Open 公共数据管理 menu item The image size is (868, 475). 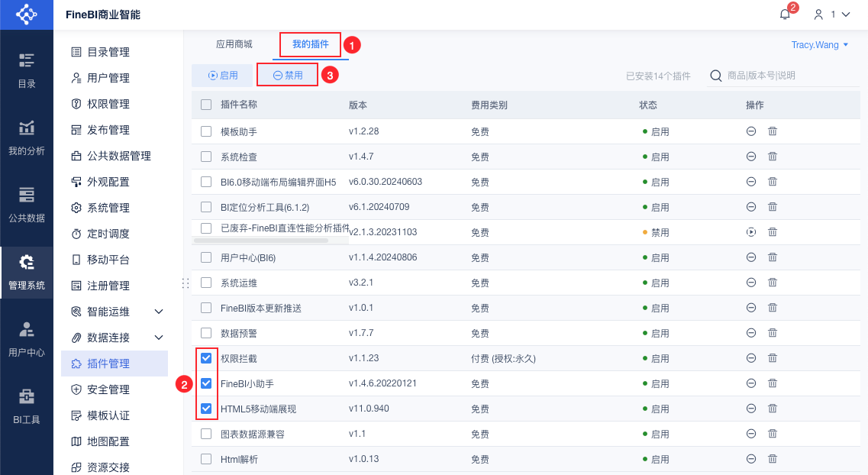(x=115, y=156)
